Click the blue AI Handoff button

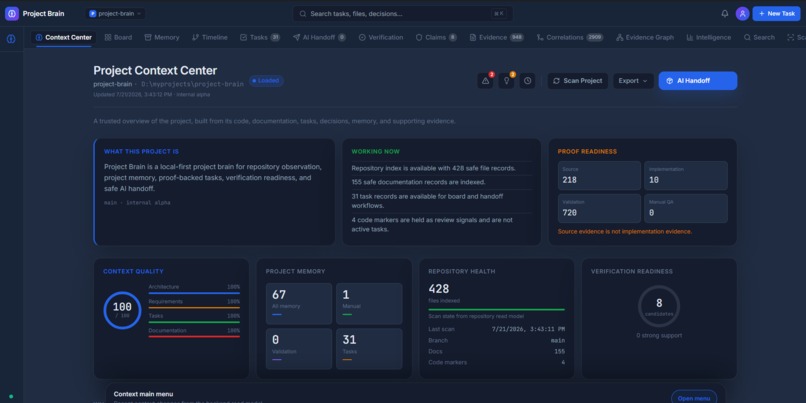[698, 81]
